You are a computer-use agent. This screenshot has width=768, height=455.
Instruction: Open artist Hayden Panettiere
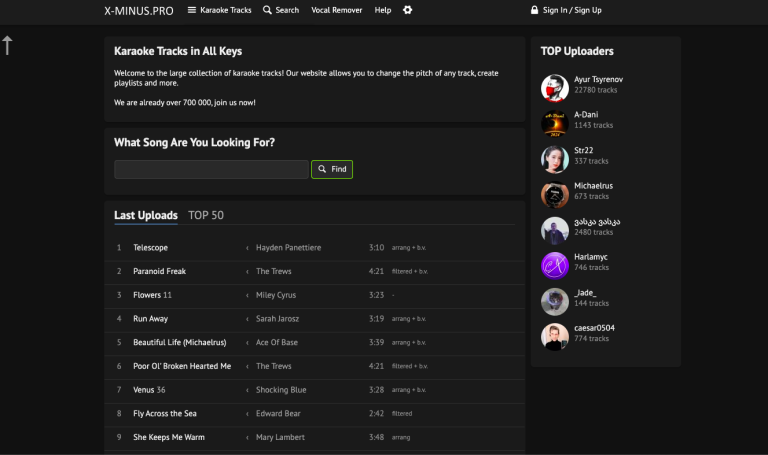click(x=288, y=247)
